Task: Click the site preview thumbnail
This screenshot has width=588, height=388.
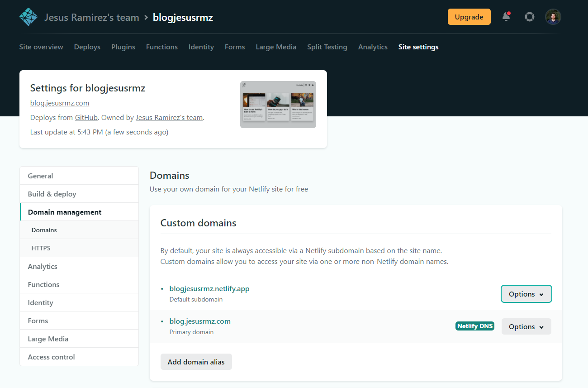Action: click(x=278, y=105)
